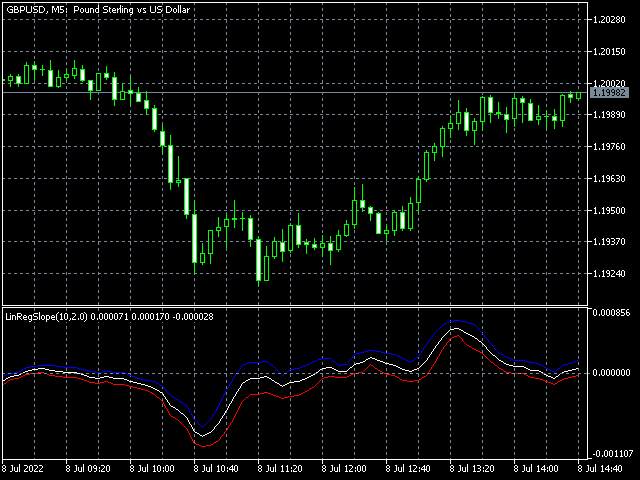
Task: Click time label 8 Jul 10:00
Action: [152, 468]
